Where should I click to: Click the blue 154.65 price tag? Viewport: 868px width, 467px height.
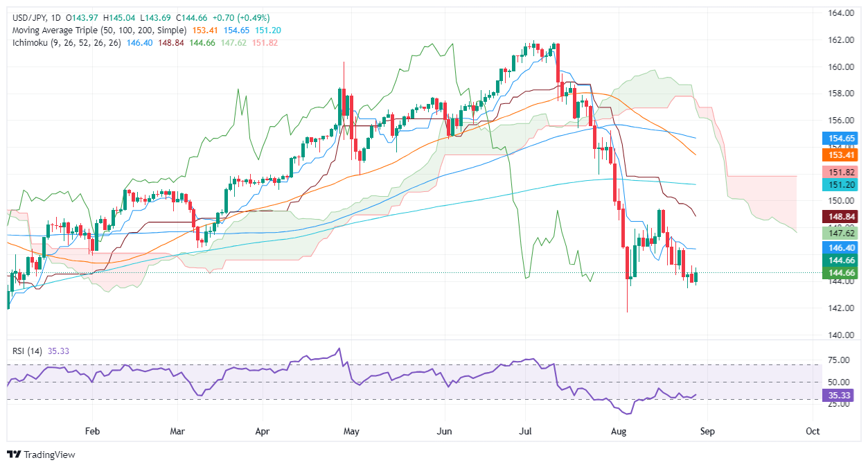click(838, 140)
